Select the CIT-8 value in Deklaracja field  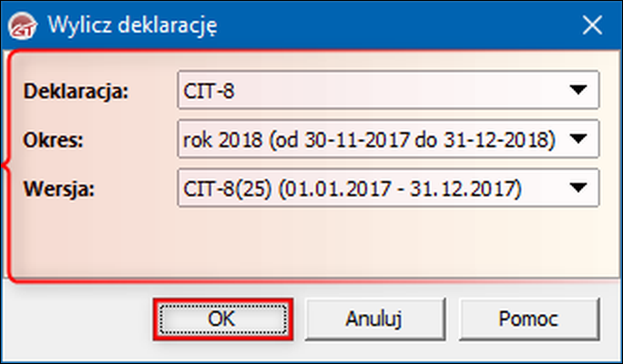[x=209, y=91]
